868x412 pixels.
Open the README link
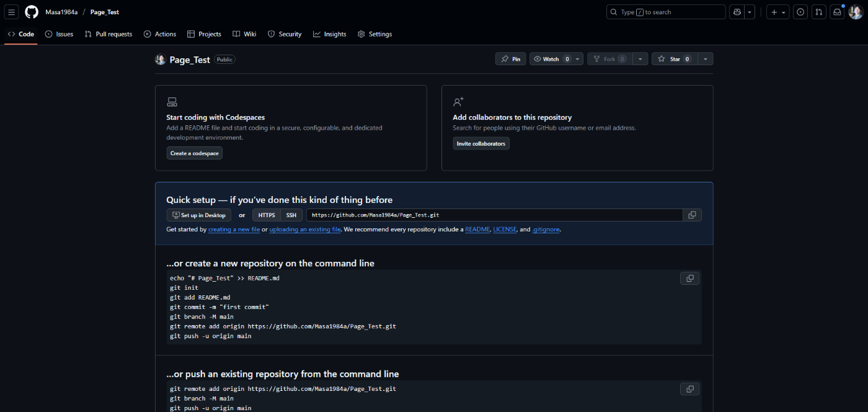point(477,230)
